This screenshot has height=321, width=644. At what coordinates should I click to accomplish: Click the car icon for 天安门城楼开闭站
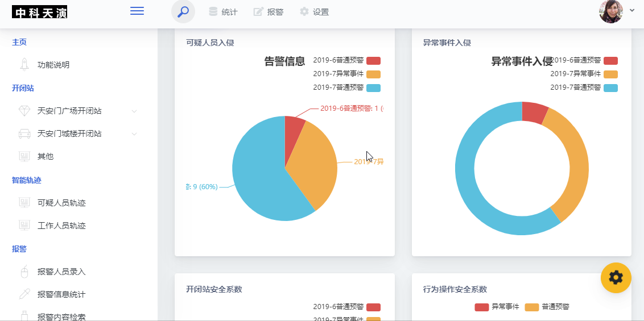24,134
